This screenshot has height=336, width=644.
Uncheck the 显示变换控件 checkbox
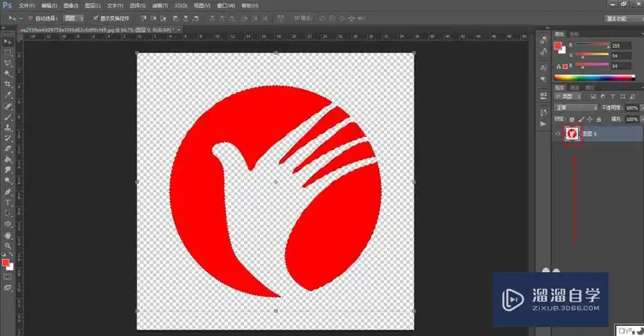(x=95, y=18)
